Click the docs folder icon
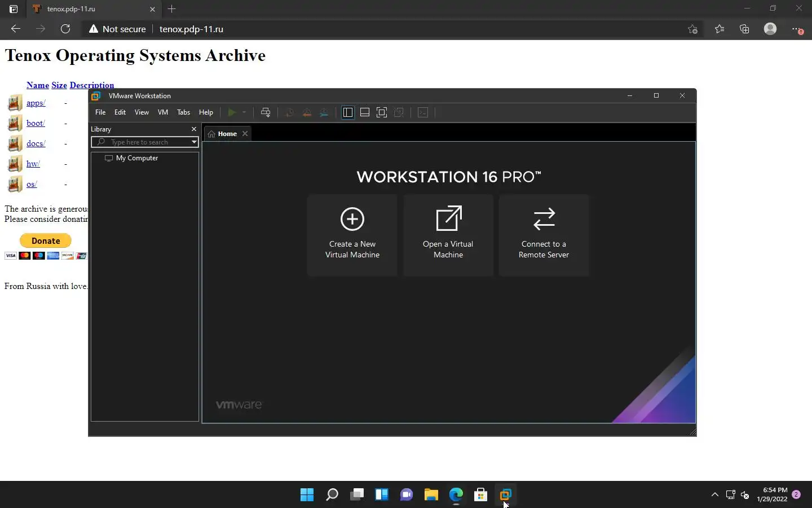The width and height of the screenshot is (812, 508). point(15,143)
